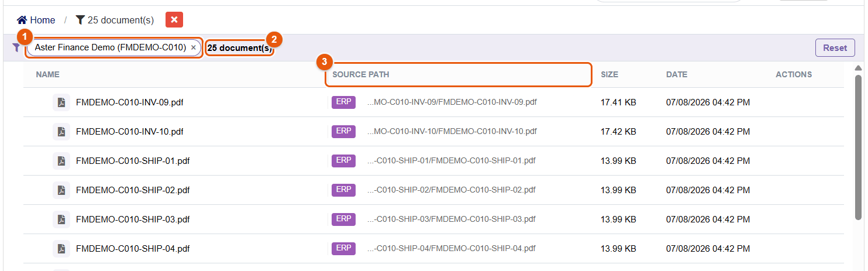
Task: Open the FMDEMO-C010-SHIP-02.pdf file name
Action: pos(133,190)
